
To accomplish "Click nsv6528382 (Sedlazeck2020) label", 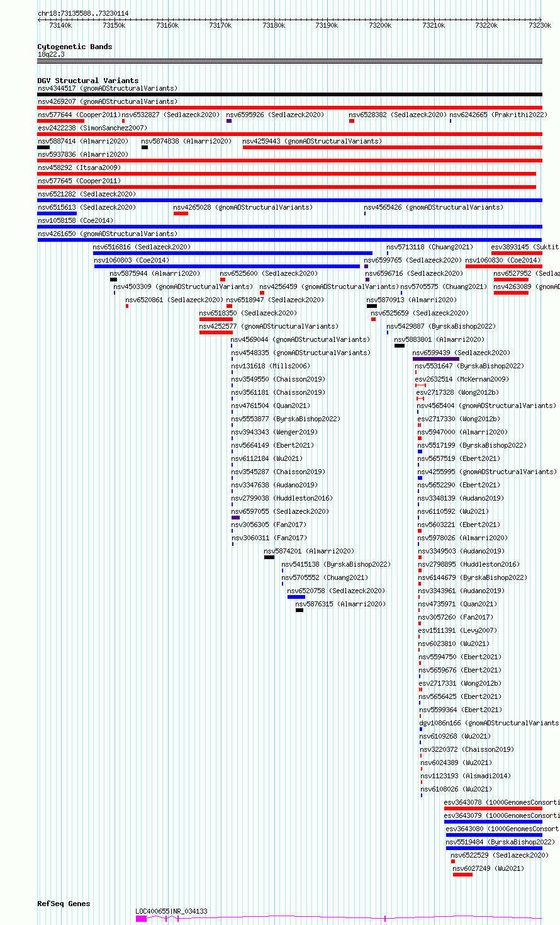I will 398,115.
